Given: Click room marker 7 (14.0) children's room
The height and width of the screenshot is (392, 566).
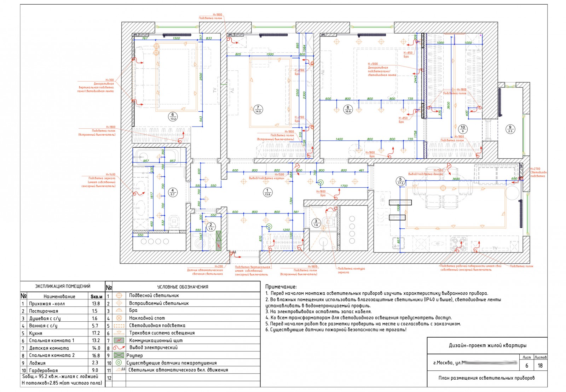Looking at the screenshot, I should coord(258,109).
